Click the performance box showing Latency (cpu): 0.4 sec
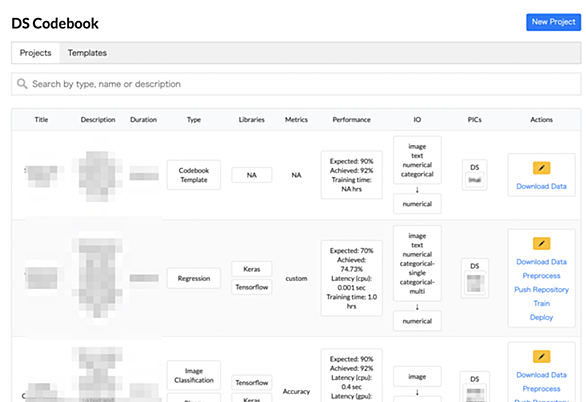This screenshot has width=586, height=402. (x=351, y=375)
